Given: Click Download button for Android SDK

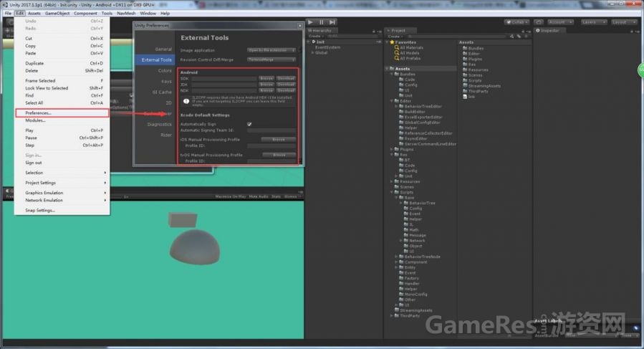Looking at the screenshot, I should coord(286,78).
